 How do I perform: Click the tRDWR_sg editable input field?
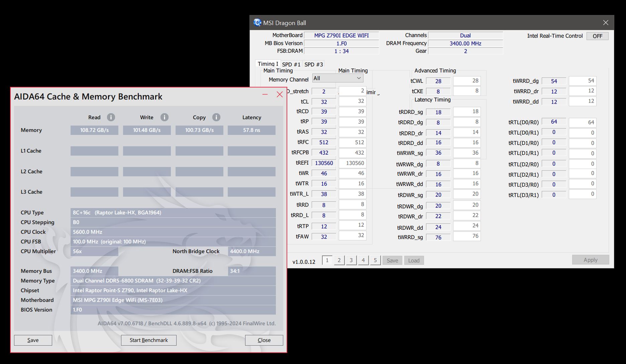pos(467,194)
